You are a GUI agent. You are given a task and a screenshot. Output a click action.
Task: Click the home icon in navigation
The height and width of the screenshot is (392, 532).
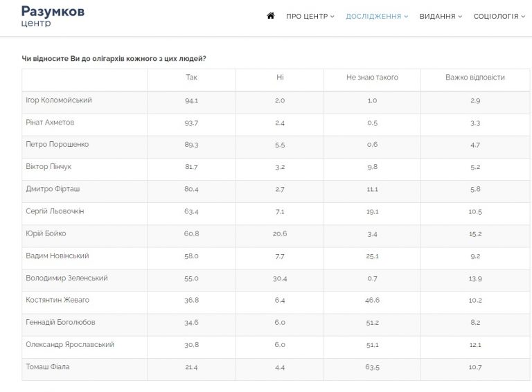click(x=270, y=16)
